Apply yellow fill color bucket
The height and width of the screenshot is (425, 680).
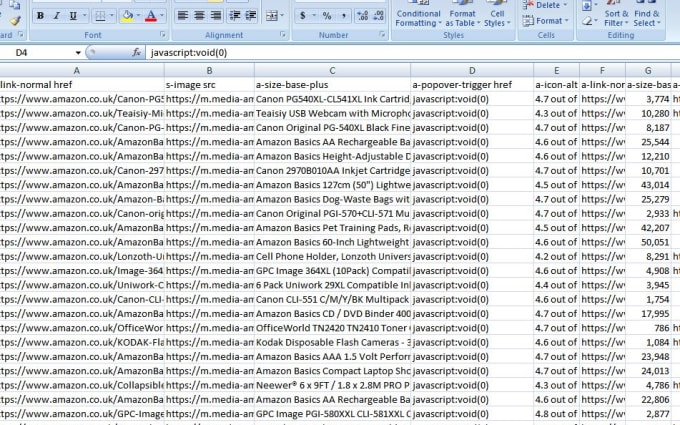pyautogui.click(x=128, y=16)
